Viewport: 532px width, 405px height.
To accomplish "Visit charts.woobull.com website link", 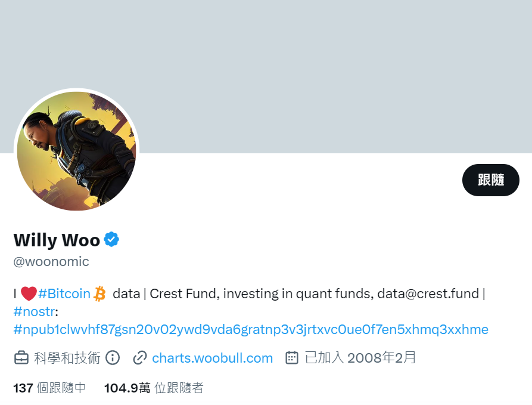I will tap(213, 358).
